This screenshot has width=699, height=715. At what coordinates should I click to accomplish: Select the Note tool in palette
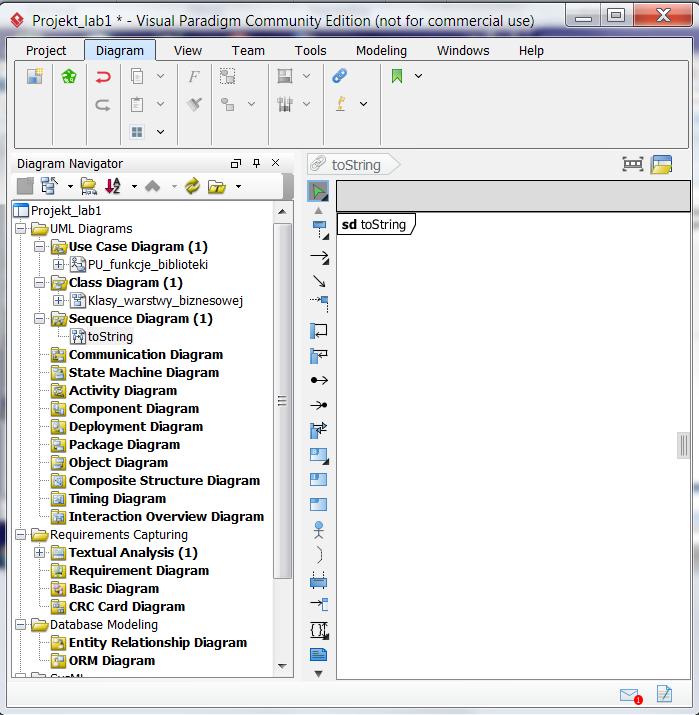pyautogui.click(x=318, y=654)
